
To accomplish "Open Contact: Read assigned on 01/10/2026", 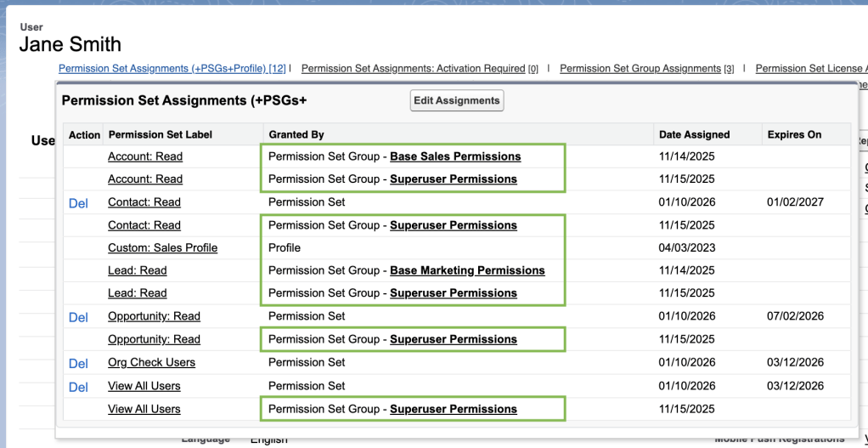I will 144,202.
